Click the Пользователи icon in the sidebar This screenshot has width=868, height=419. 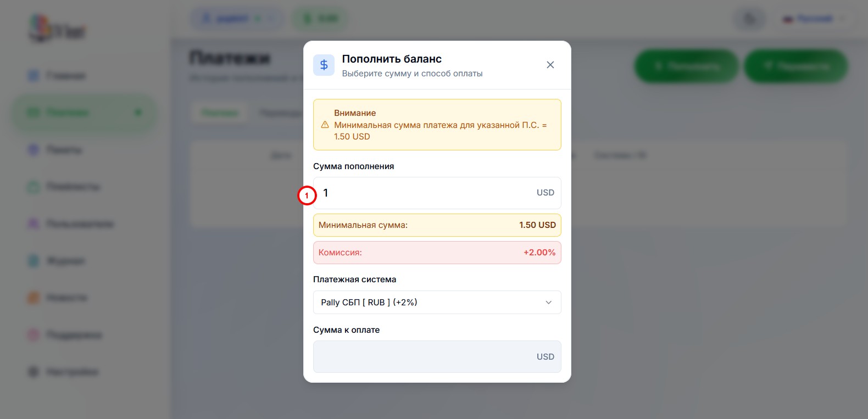[34, 224]
